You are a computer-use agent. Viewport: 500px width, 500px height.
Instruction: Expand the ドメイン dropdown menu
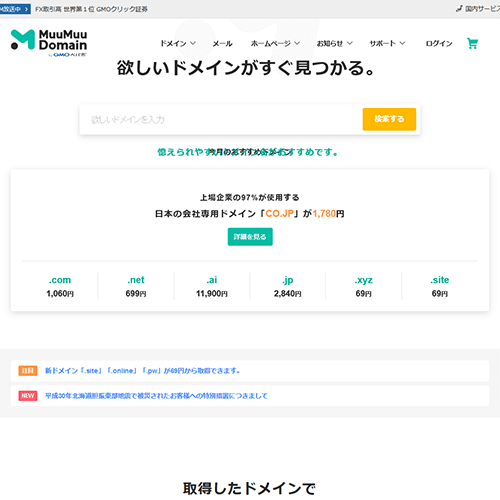[x=178, y=43]
